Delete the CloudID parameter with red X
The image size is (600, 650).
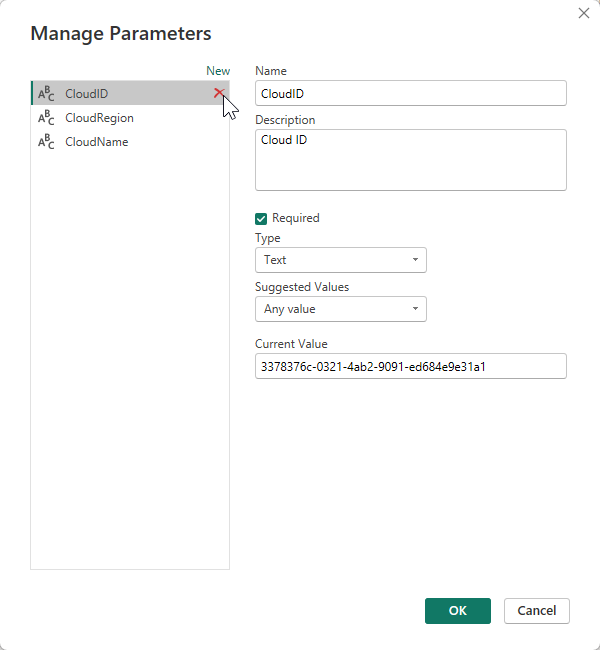[219, 93]
